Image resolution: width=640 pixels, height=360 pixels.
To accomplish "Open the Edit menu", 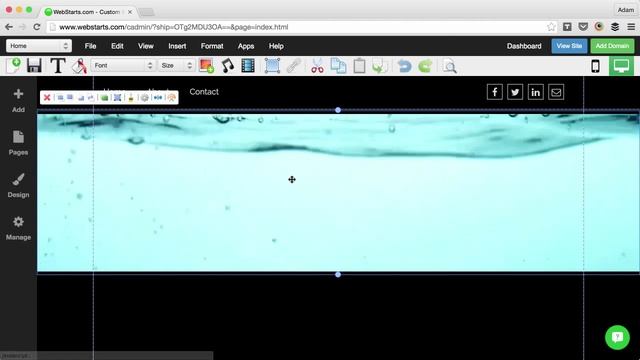I will coord(117,46).
